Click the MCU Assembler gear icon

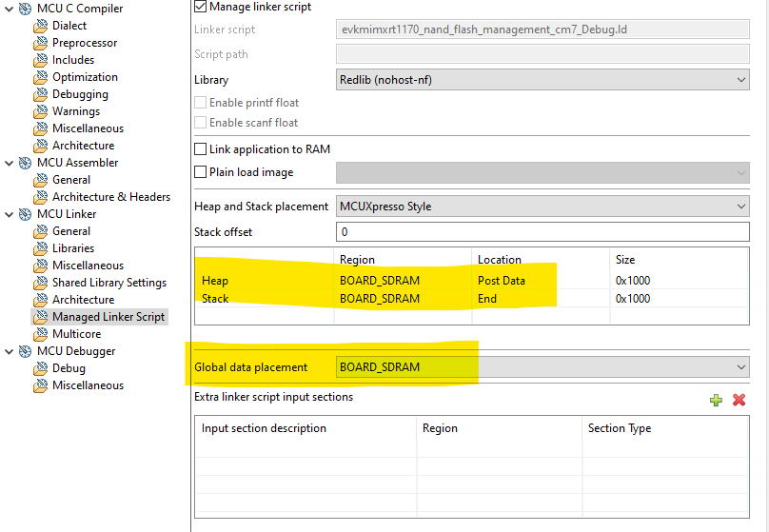(x=25, y=163)
